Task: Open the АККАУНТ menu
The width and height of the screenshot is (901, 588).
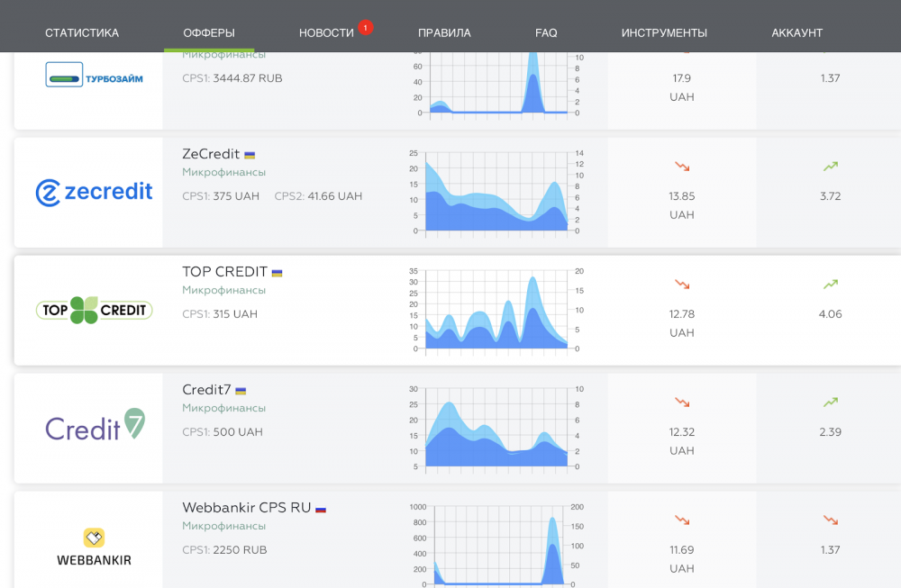Action: click(x=797, y=33)
